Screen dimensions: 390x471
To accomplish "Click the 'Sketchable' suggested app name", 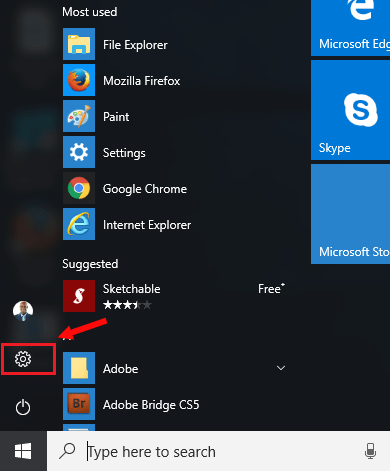I will click(x=132, y=289).
